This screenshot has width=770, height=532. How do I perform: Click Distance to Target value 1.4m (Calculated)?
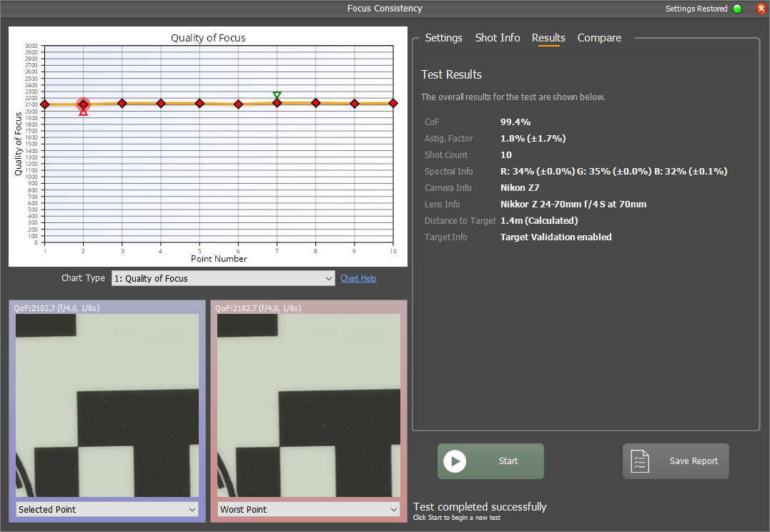tap(538, 220)
